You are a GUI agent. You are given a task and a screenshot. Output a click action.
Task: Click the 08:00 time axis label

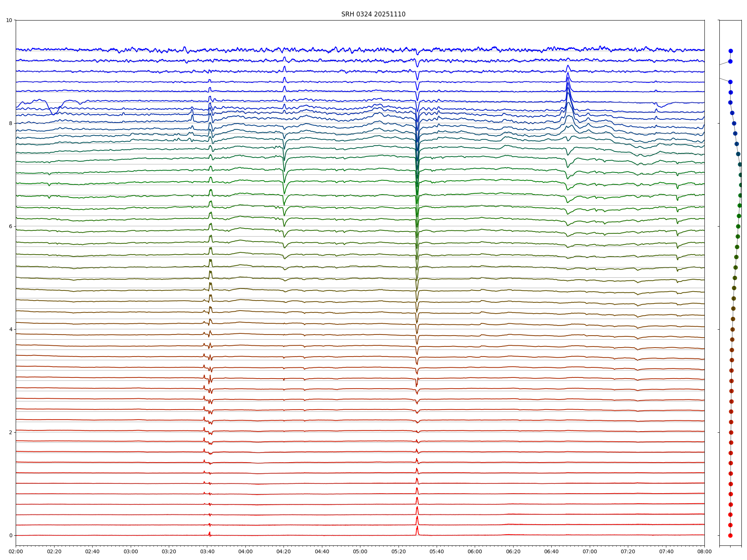(704, 551)
